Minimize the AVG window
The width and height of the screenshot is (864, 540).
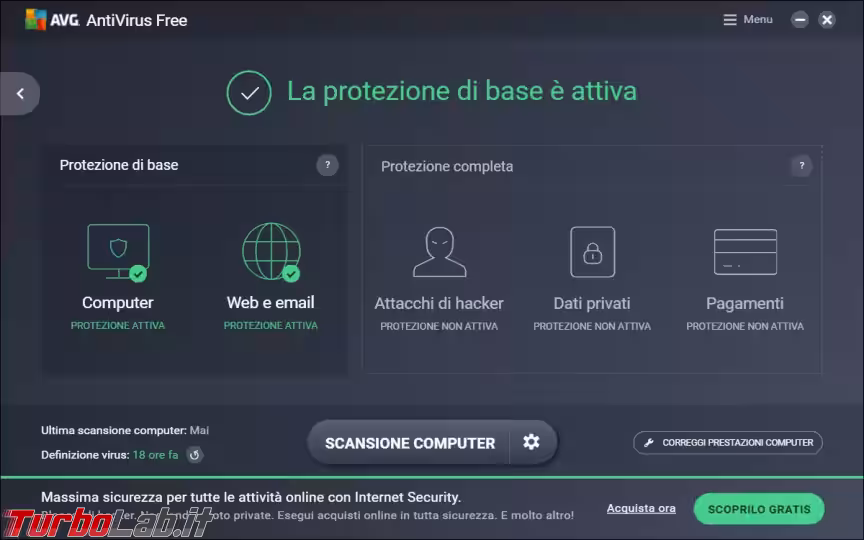click(x=800, y=20)
